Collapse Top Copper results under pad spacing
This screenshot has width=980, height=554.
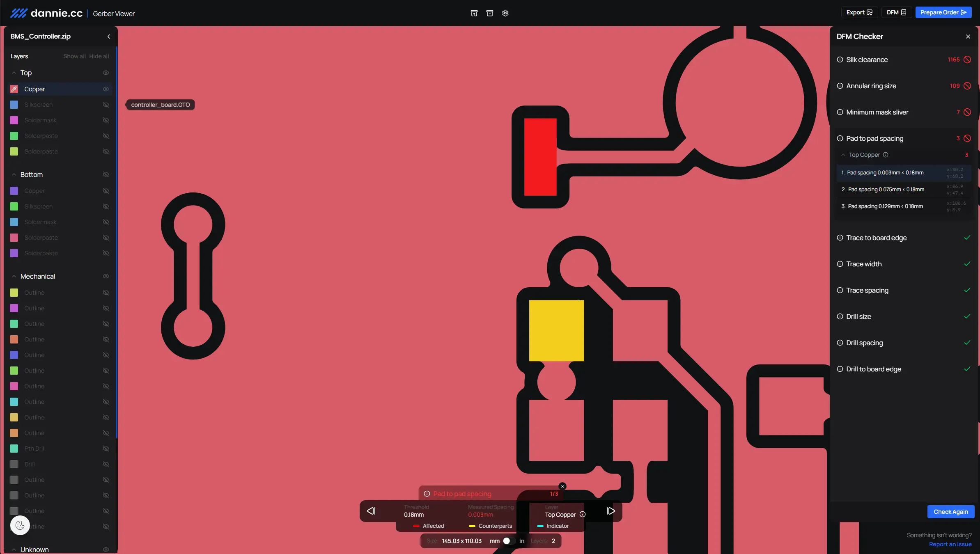pos(843,155)
